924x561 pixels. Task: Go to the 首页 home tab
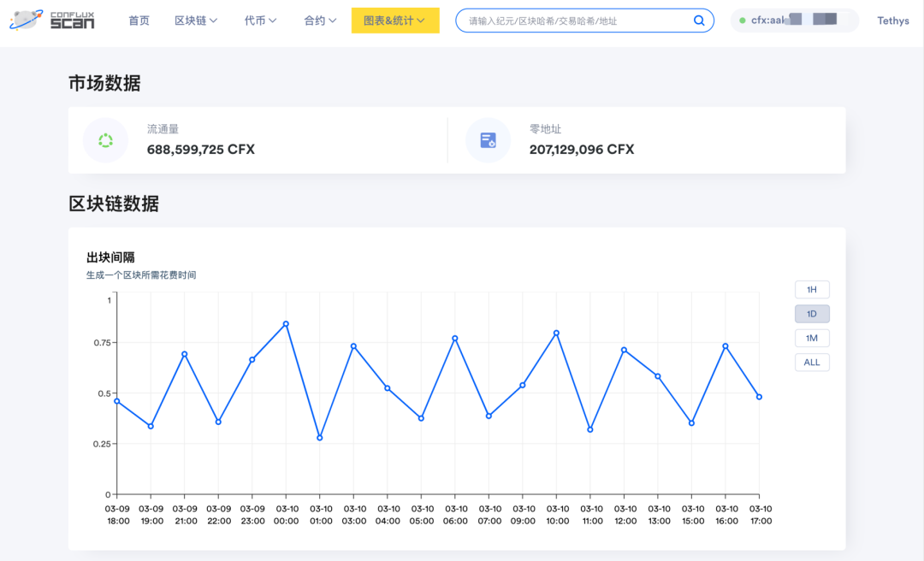coord(139,21)
